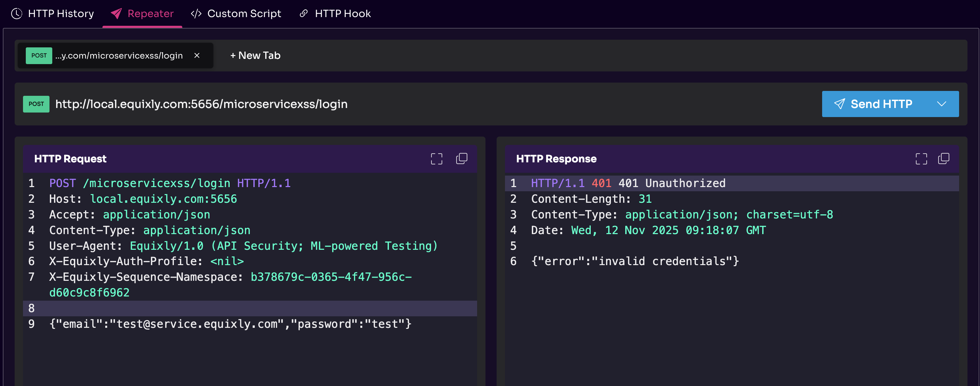Click the HTTP Hook link icon

pos(304,14)
